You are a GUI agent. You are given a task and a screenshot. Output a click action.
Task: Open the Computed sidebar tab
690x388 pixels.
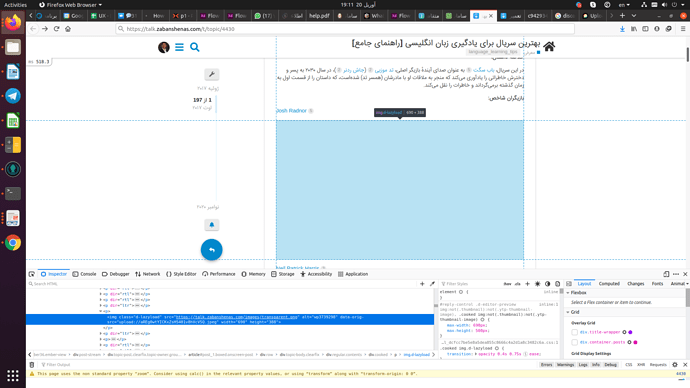609,284
